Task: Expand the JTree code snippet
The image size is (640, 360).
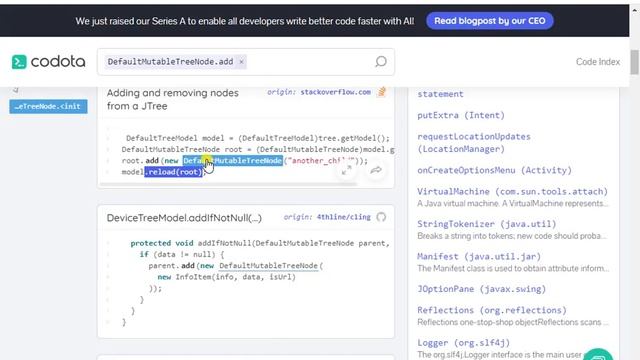Action: pyautogui.click(x=347, y=170)
